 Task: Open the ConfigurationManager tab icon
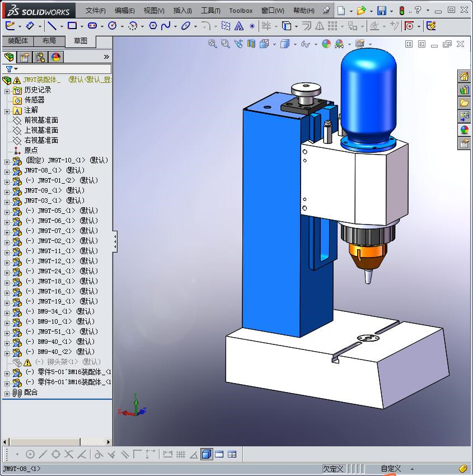coord(40,57)
